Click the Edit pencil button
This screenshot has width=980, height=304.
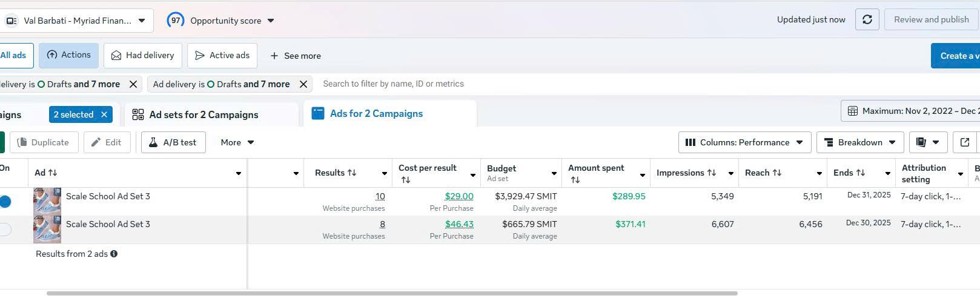107,142
